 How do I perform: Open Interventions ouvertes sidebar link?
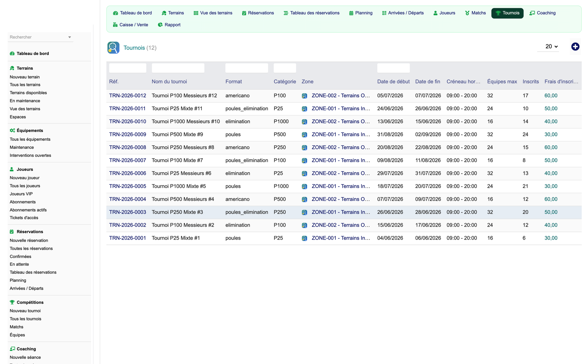click(30, 155)
